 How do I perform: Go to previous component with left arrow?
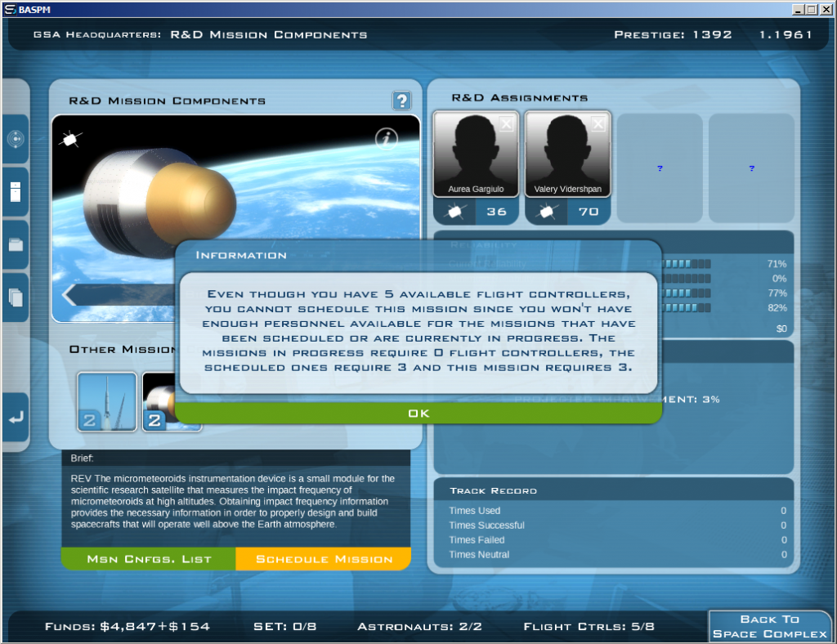69,294
